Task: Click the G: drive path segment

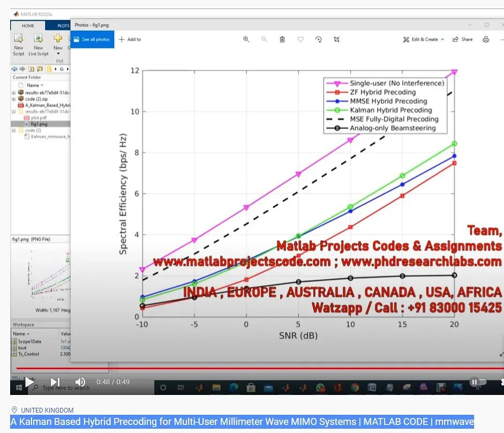Action: click(62, 69)
